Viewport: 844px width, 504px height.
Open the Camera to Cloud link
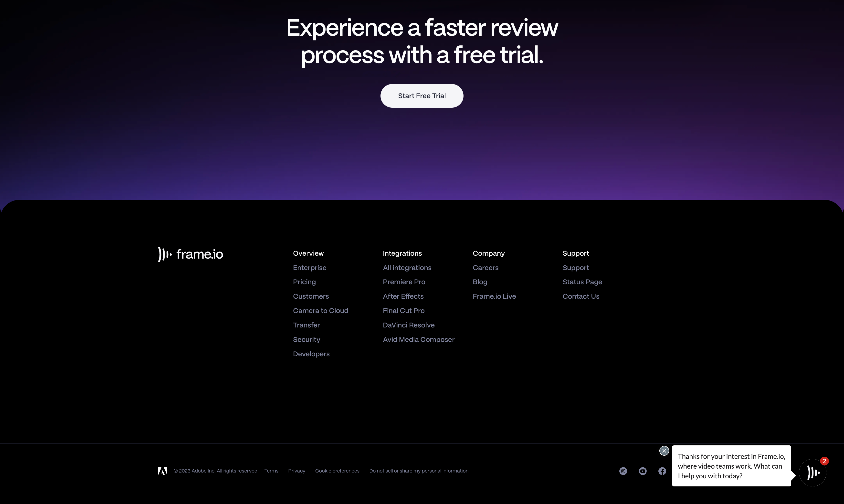click(x=320, y=311)
